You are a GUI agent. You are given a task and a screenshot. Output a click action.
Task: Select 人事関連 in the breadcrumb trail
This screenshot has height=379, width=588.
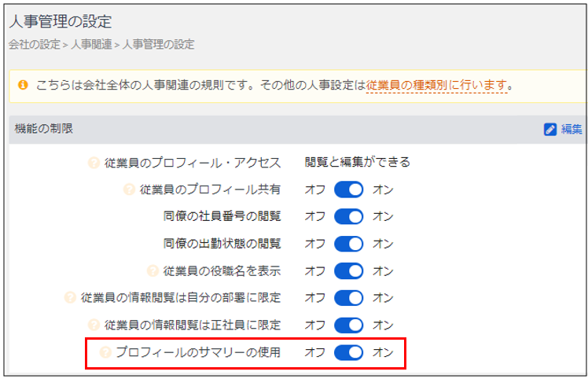(91, 45)
